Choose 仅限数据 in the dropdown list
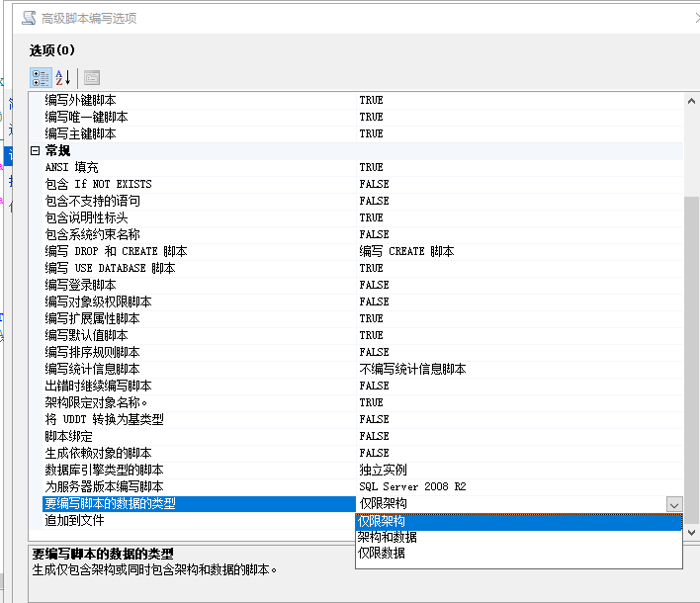The image size is (700, 603). (x=519, y=554)
